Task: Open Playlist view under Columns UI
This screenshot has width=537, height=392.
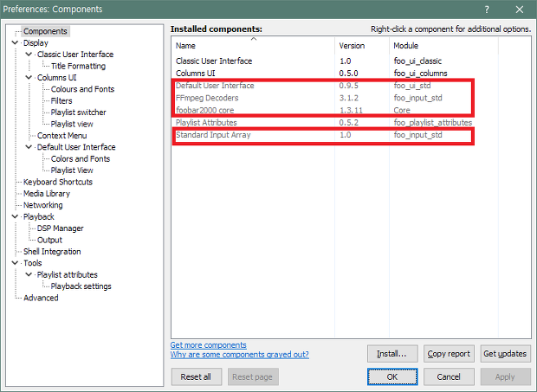Action: 72,124
